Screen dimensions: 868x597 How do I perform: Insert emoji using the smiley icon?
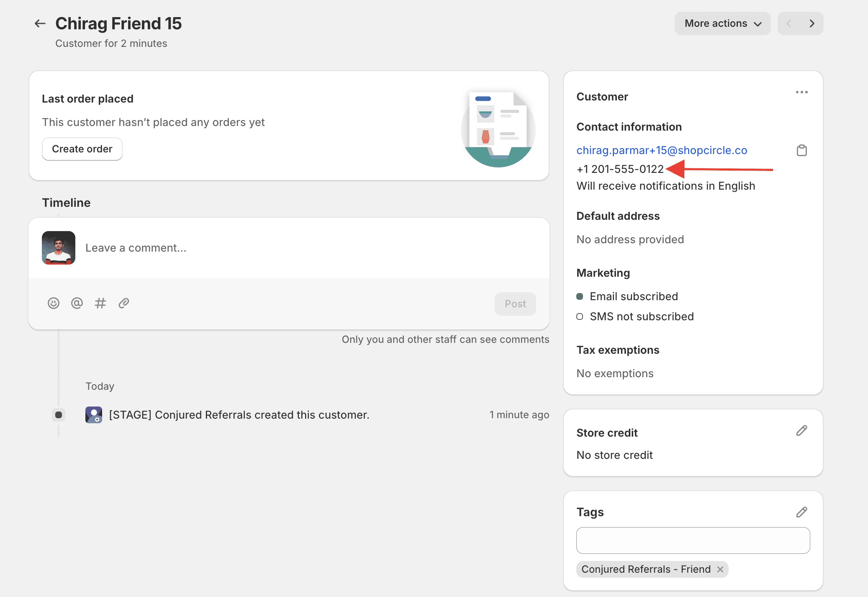point(54,303)
